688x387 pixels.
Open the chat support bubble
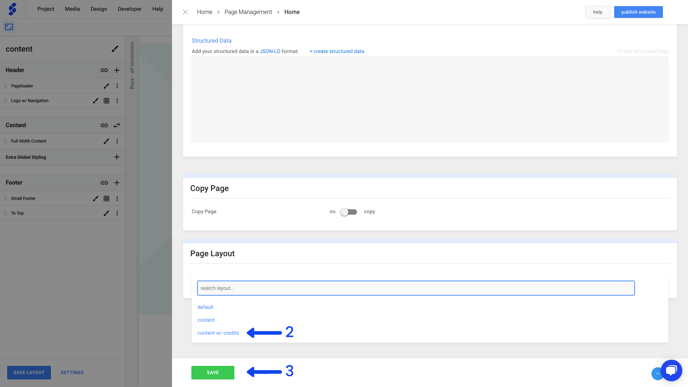point(671,371)
